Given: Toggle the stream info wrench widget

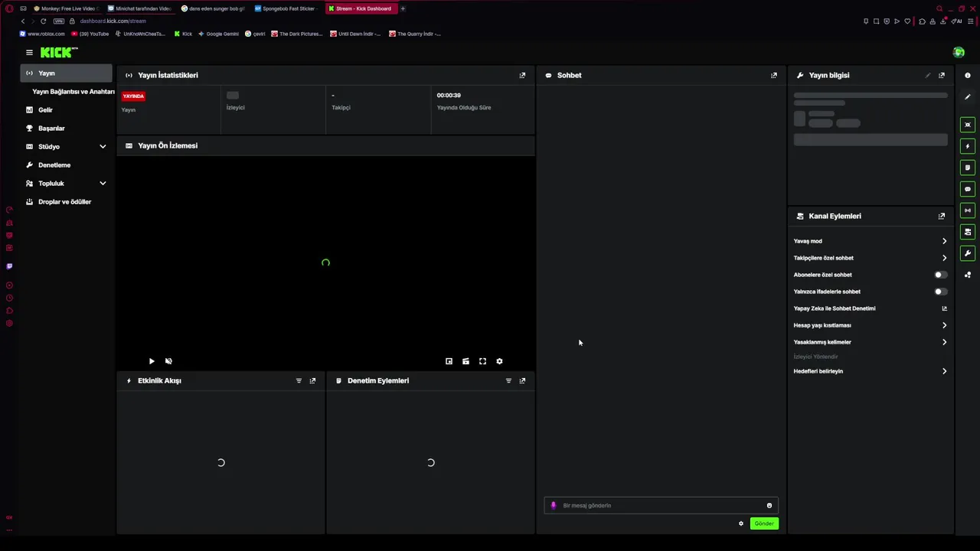Looking at the screenshot, I should pos(968,253).
